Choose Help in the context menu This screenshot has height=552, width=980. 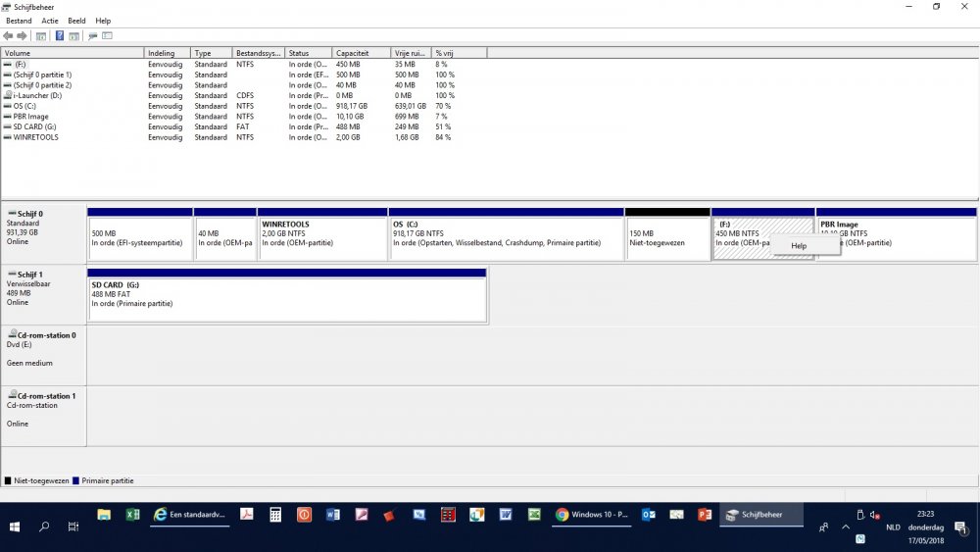[799, 246]
